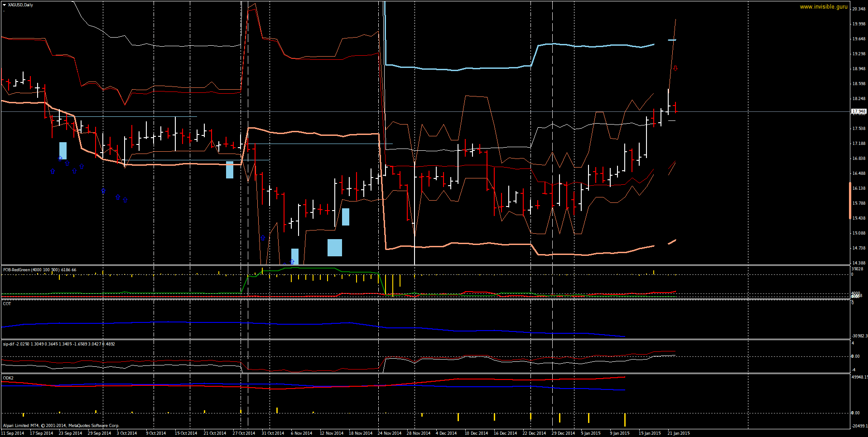The width and height of the screenshot is (868, 437).
Task: Click the 35028 FOB-RedGreen scale value
Action: (x=857, y=269)
